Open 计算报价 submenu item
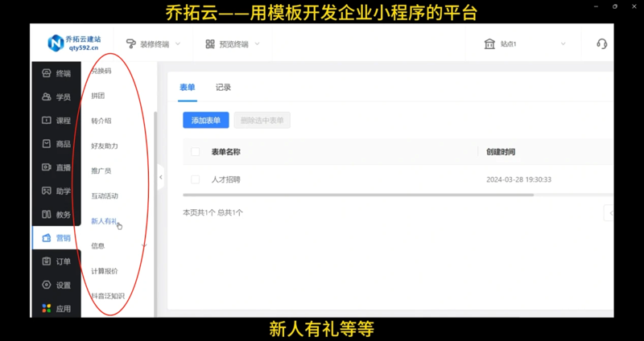The width and height of the screenshot is (644, 341). tap(105, 271)
